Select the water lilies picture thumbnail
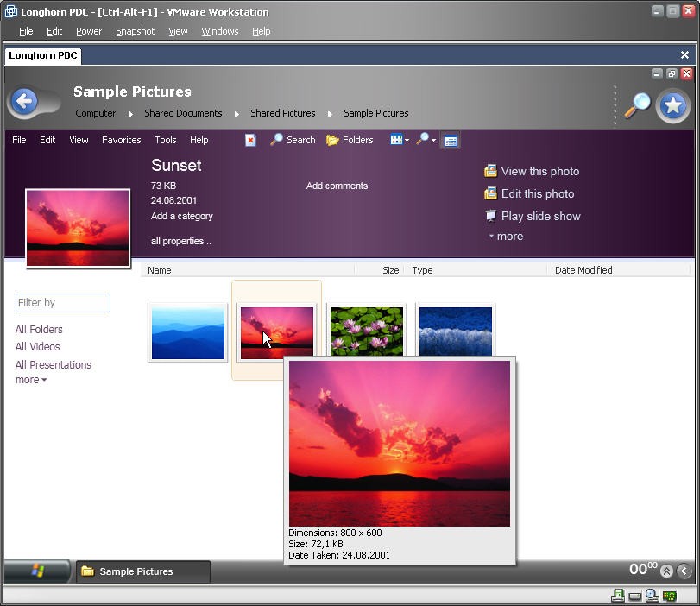700x606 pixels. click(367, 331)
